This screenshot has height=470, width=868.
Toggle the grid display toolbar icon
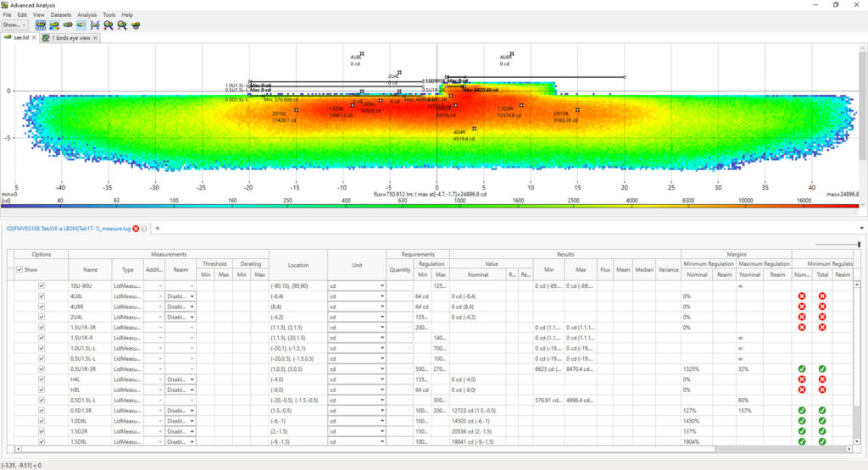(41, 25)
